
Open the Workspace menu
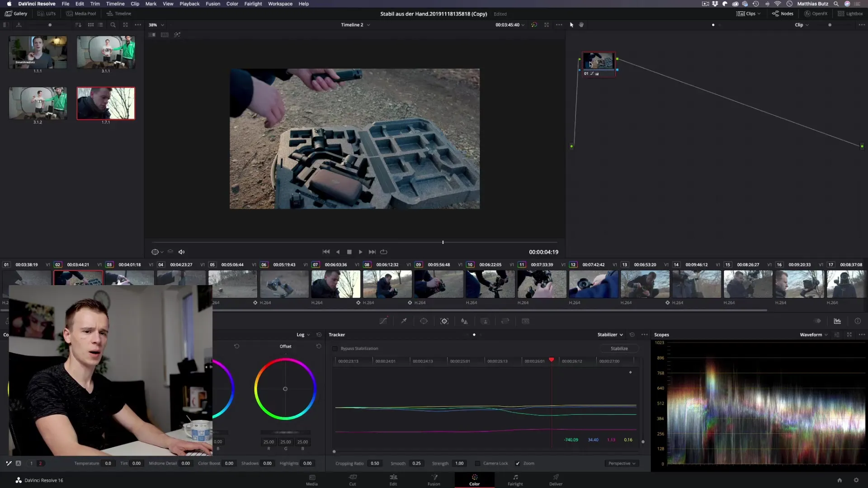coord(280,4)
